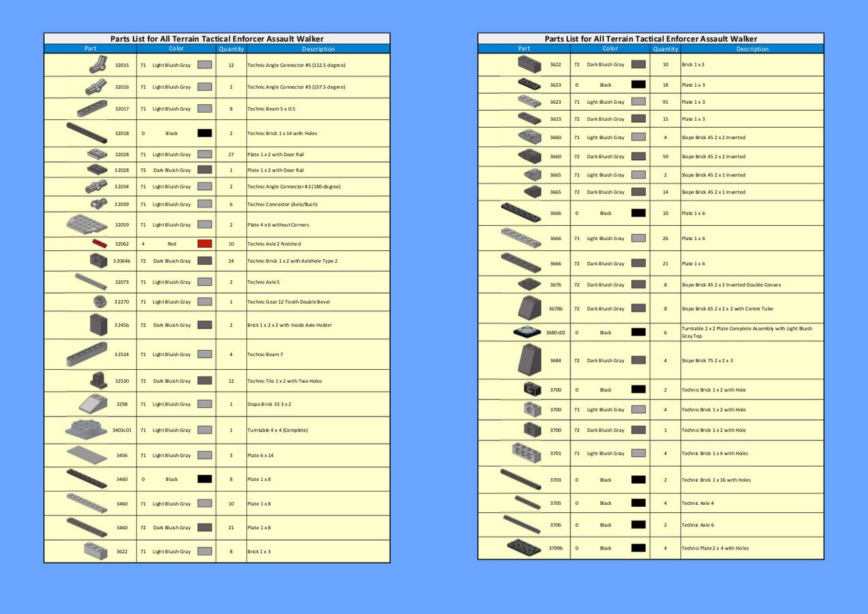Click the 32064b Technic Brick with Axlehole image

[x=98, y=261]
